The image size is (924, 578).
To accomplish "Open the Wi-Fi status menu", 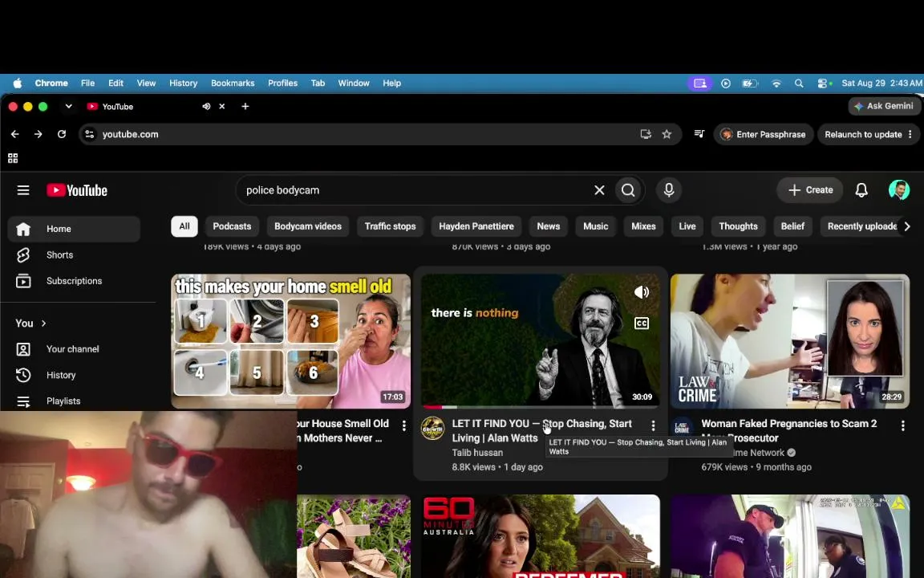I will click(x=776, y=83).
